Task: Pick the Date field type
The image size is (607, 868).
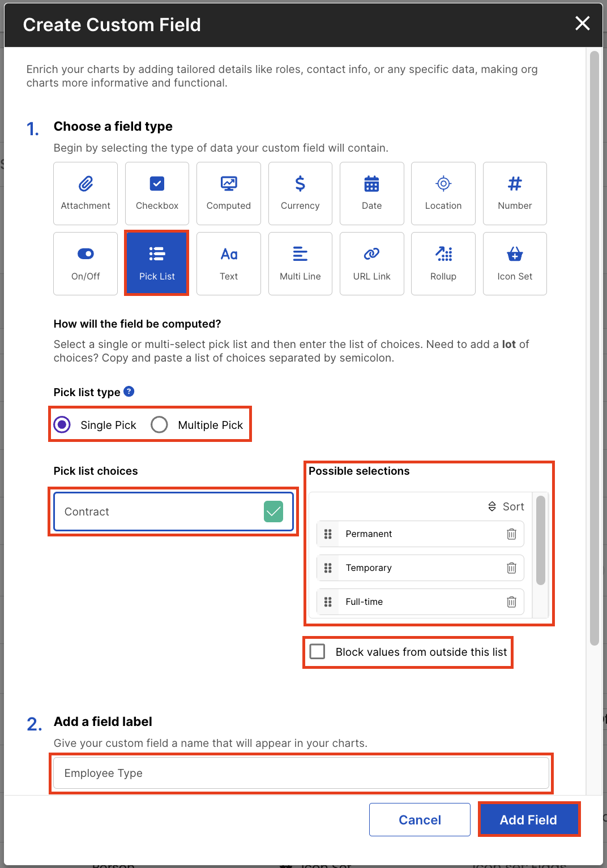Action: click(x=371, y=193)
